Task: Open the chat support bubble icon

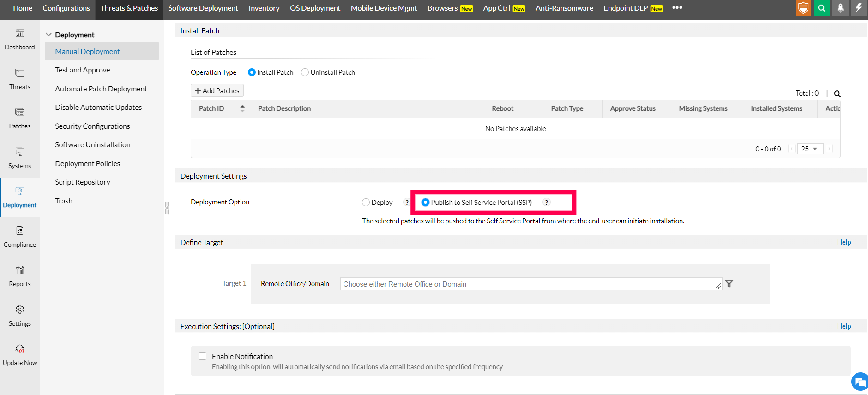Action: coord(860,382)
